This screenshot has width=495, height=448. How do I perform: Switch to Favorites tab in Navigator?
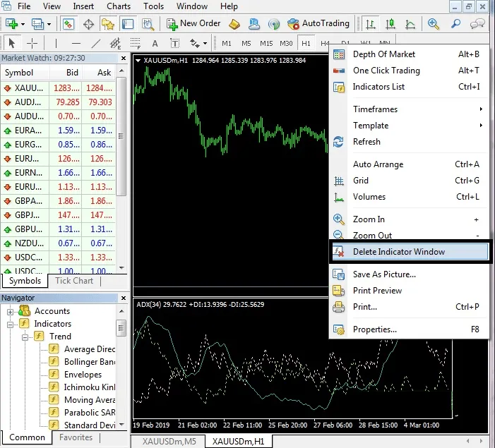76,437
